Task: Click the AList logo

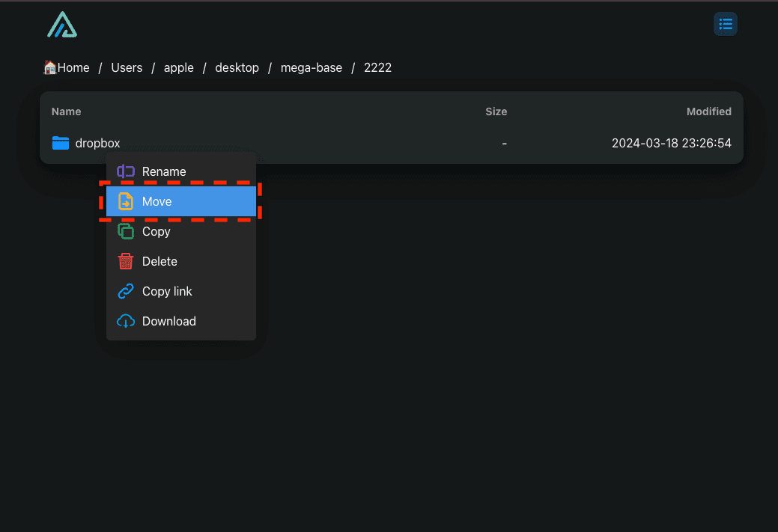Action: pos(62,25)
